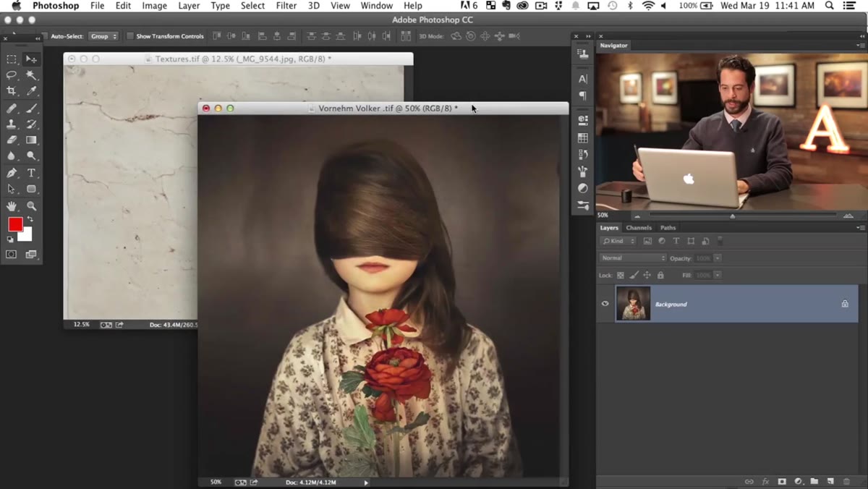
Task: Open the Select menu
Action: click(x=252, y=6)
